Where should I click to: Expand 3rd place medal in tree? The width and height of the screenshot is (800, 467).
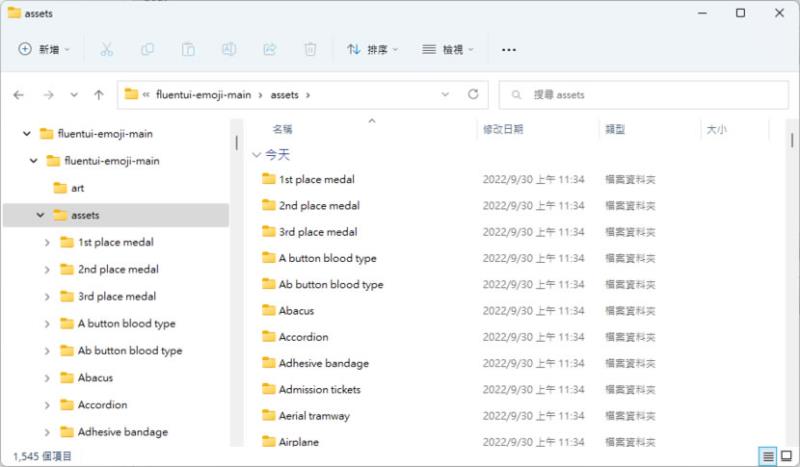[47, 297]
